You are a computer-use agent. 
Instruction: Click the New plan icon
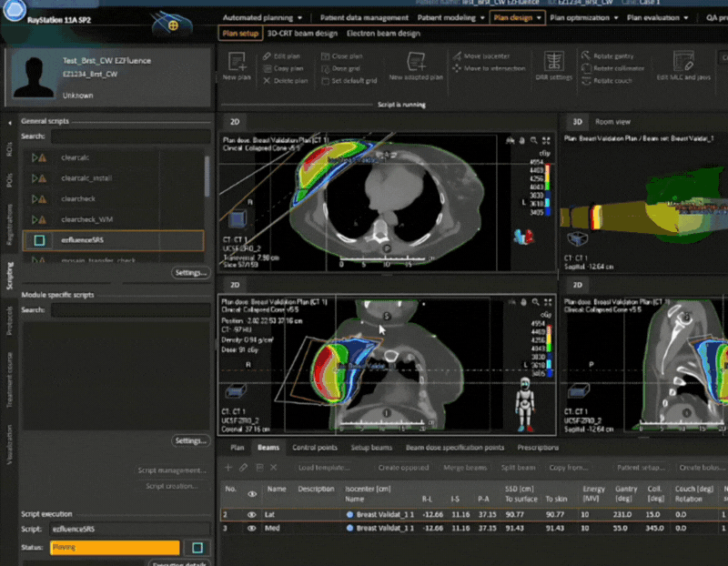point(237,62)
